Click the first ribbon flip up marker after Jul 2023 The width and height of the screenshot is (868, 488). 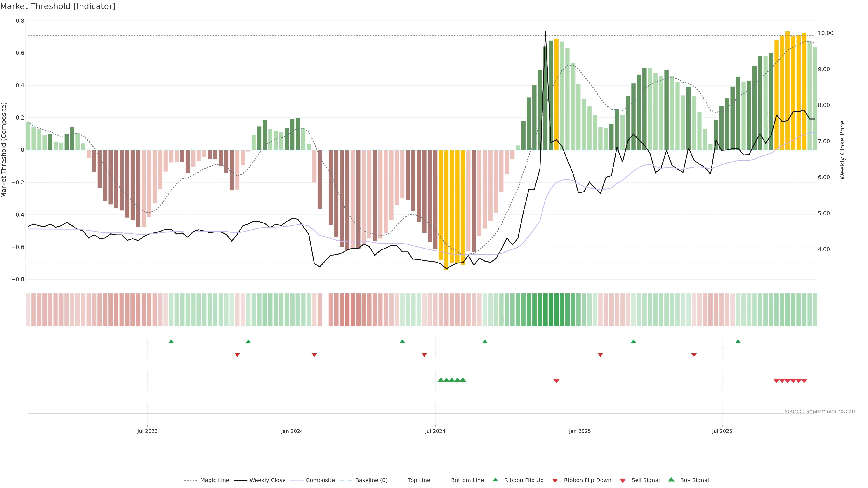click(x=171, y=342)
